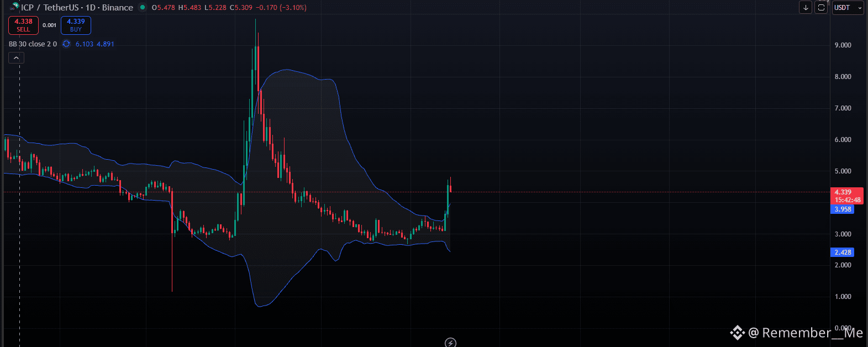Click the open price value O5.478

(164, 8)
